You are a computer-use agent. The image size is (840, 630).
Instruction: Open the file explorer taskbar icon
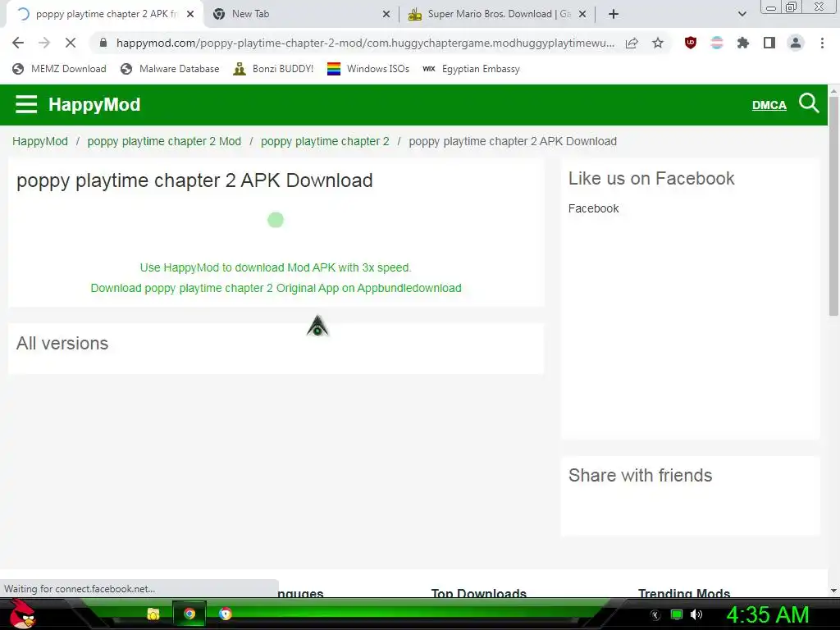click(x=153, y=614)
